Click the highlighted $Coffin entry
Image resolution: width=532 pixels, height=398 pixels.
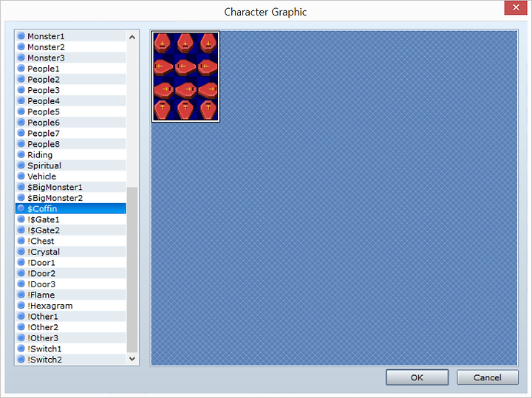point(71,208)
